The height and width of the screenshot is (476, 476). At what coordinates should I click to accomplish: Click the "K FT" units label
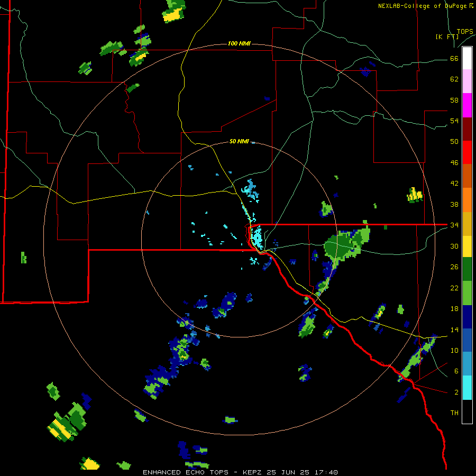click(x=447, y=36)
